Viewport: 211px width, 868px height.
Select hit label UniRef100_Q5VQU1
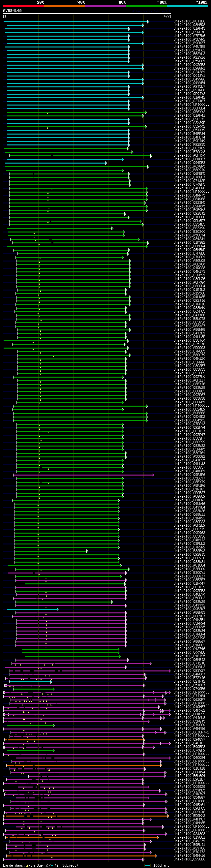coord(189,61)
